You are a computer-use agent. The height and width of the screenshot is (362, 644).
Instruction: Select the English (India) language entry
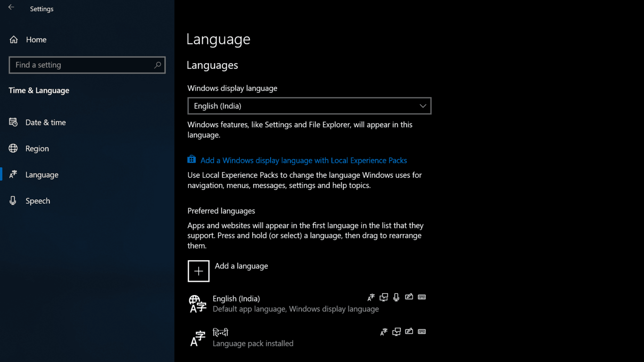[309, 304]
